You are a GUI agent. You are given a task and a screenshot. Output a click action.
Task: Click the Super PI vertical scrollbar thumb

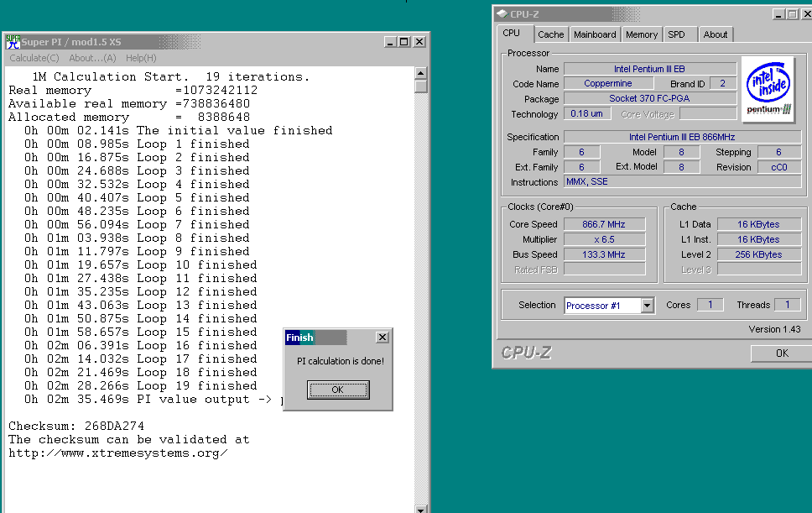pos(420,86)
